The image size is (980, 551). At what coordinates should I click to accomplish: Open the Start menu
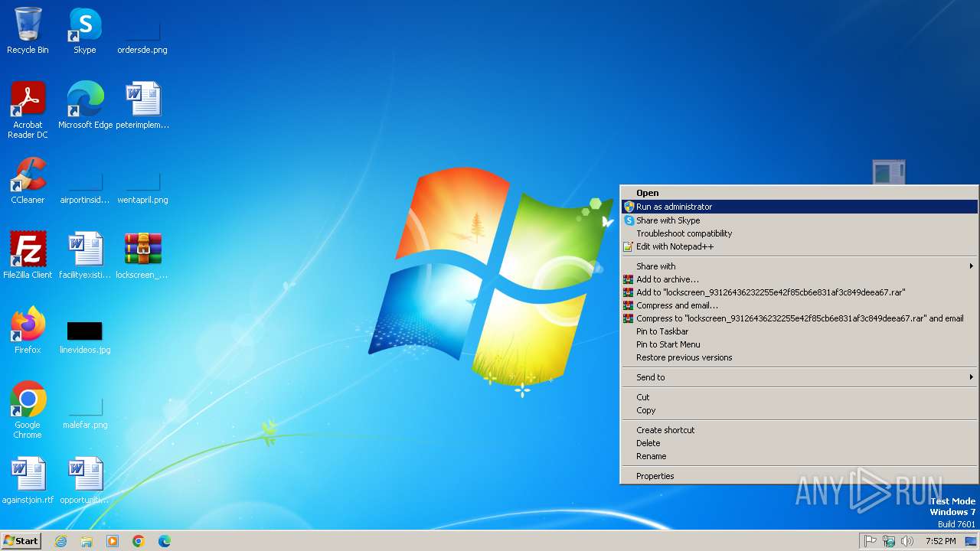(x=21, y=541)
